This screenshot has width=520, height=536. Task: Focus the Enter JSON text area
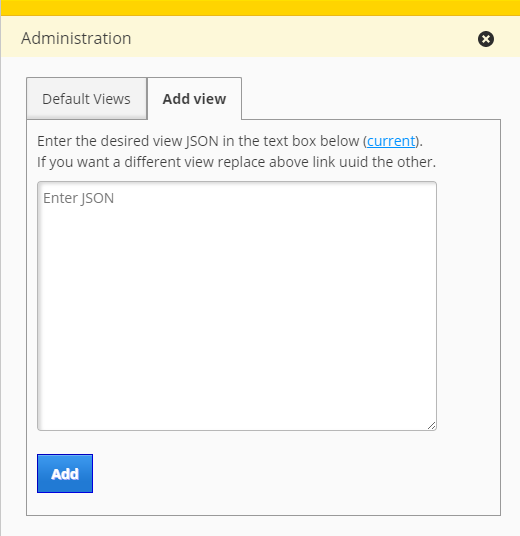[237, 306]
